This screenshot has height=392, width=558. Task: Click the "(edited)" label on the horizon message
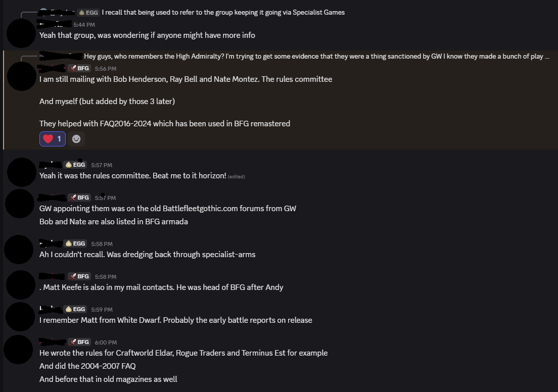coord(236,177)
